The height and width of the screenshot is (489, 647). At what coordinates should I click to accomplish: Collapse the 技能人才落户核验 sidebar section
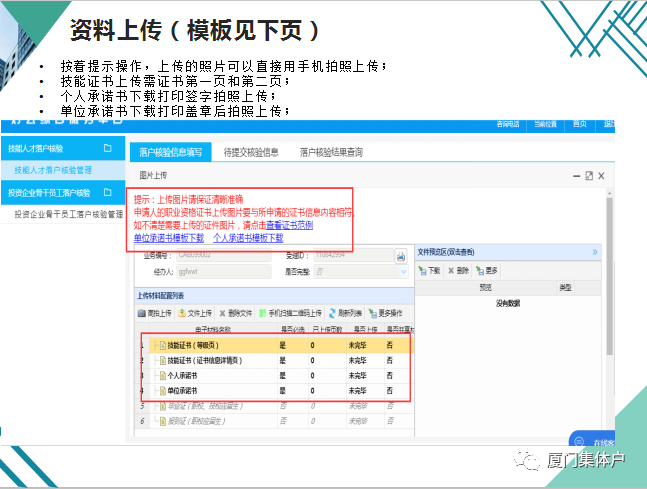pyautogui.click(x=108, y=148)
